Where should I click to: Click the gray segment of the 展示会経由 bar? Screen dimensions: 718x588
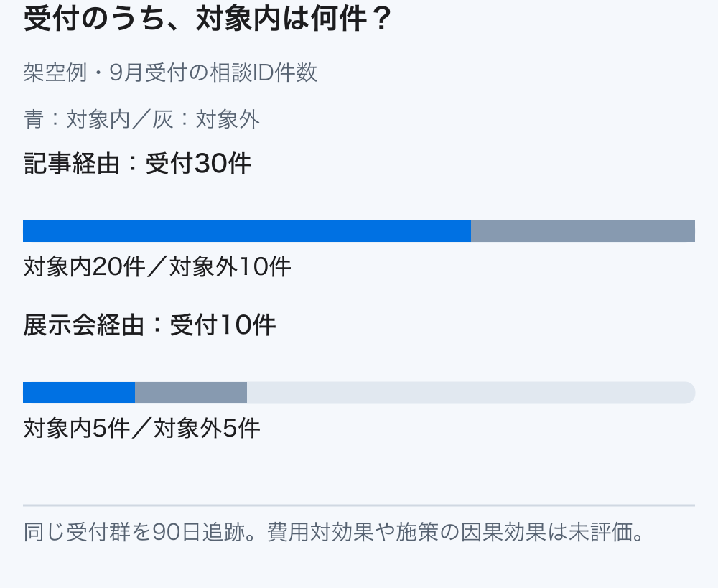pyautogui.click(x=191, y=393)
